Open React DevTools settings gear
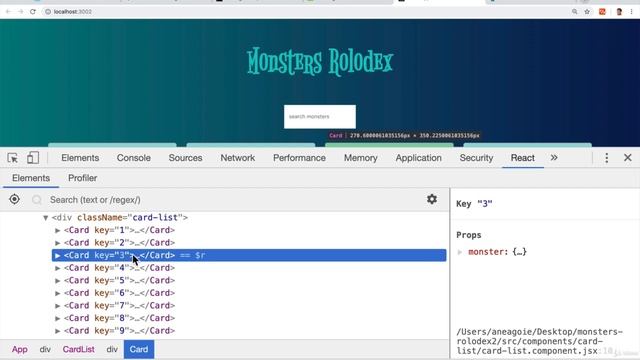The image size is (640, 360). pyautogui.click(x=432, y=199)
